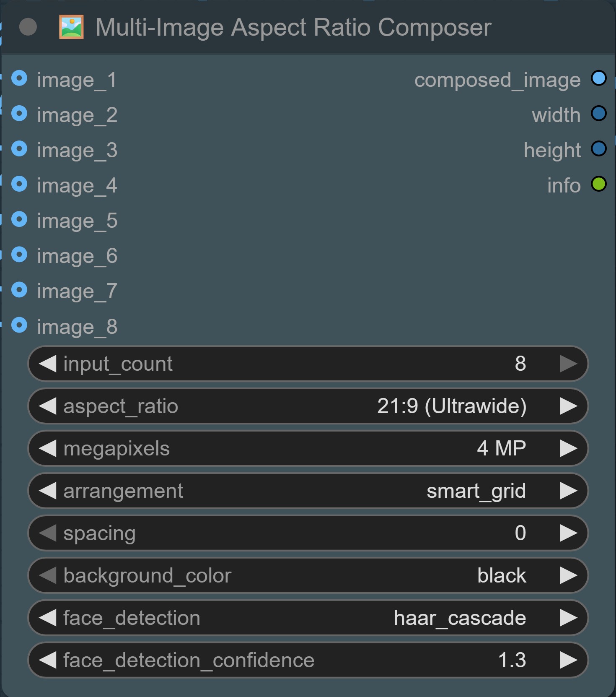Raise face_detection_confidence using right arrow
616x697 pixels.
(568, 660)
